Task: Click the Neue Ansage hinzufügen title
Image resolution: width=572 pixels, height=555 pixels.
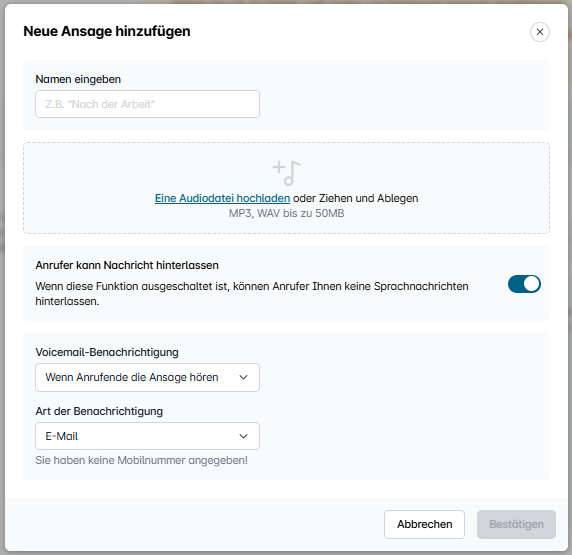Action: coord(107,31)
